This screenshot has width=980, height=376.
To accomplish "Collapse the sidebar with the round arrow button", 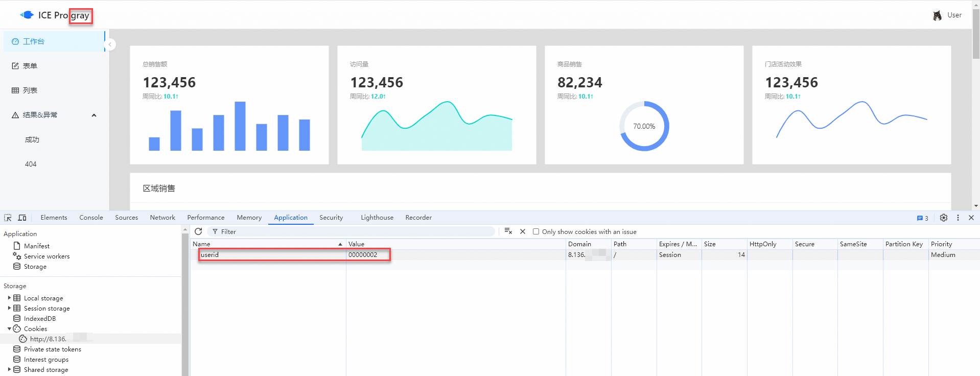I will click(x=110, y=44).
